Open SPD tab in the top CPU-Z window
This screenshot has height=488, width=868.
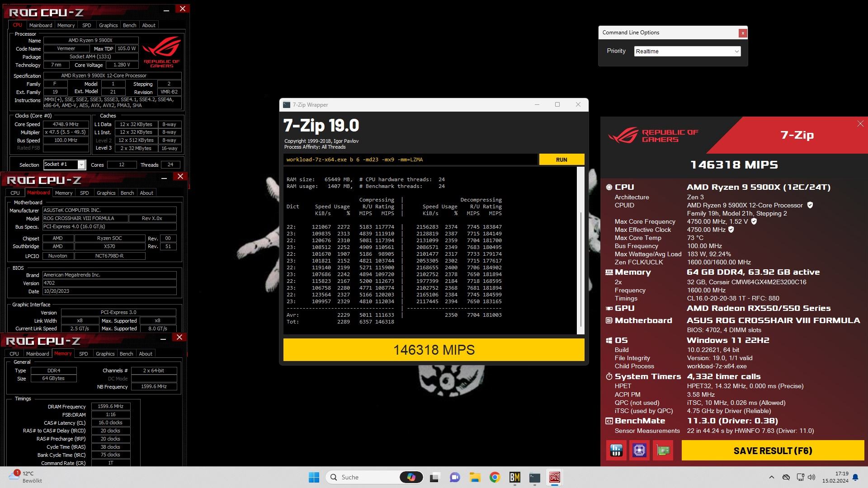87,25
